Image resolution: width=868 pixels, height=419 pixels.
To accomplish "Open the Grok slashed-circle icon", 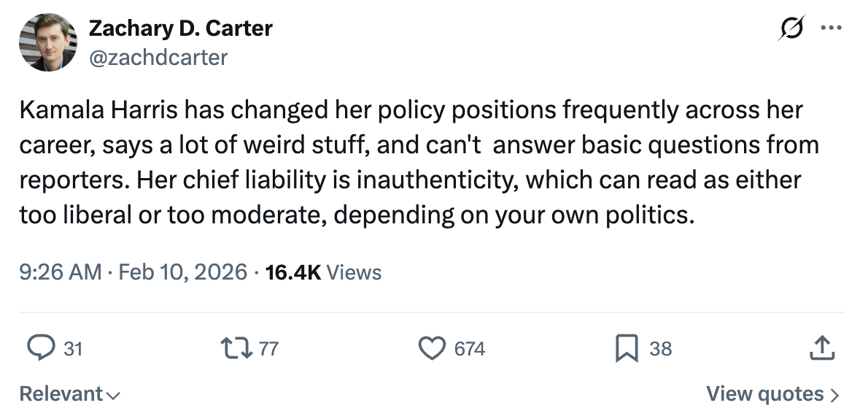I will [x=790, y=30].
